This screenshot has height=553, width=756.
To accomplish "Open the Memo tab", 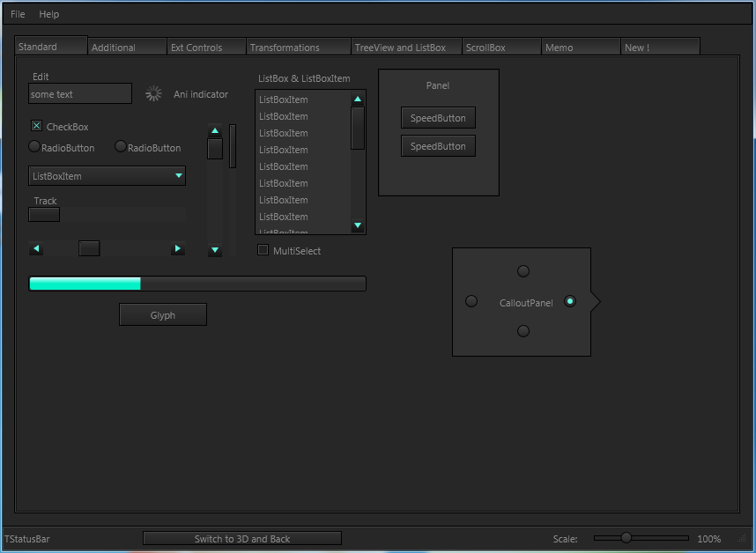I will 581,48.
